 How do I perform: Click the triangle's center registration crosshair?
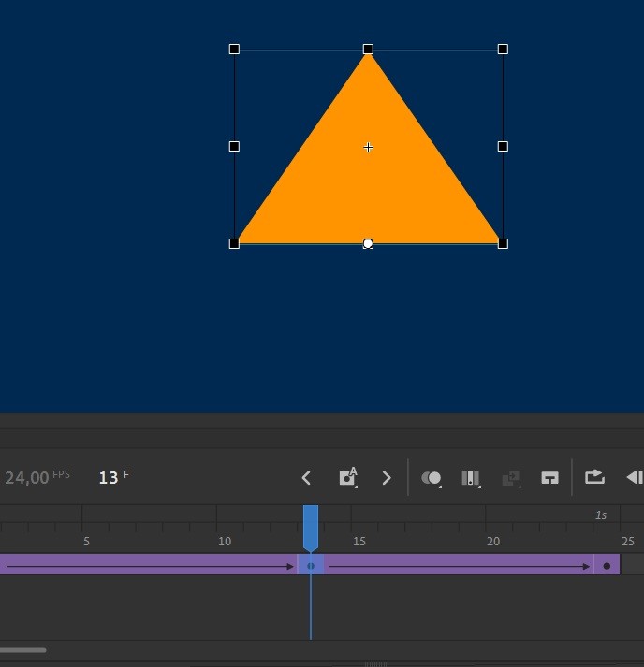click(x=368, y=147)
